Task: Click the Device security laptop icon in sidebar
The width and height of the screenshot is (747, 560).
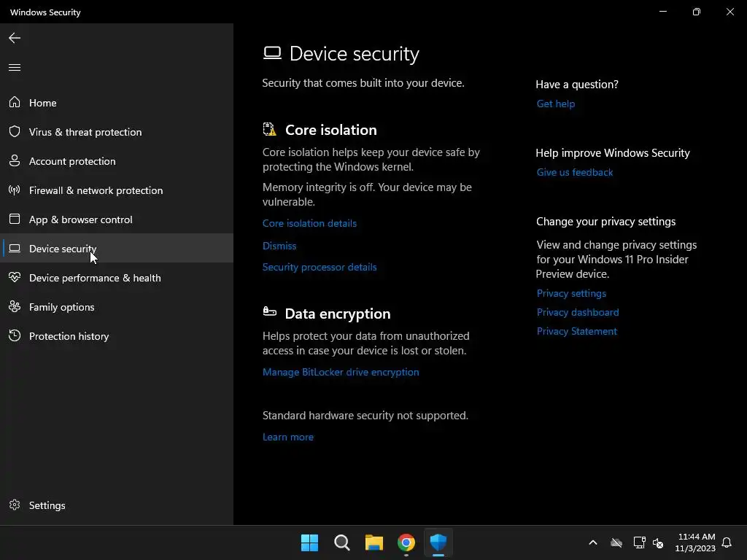Action: click(x=15, y=248)
